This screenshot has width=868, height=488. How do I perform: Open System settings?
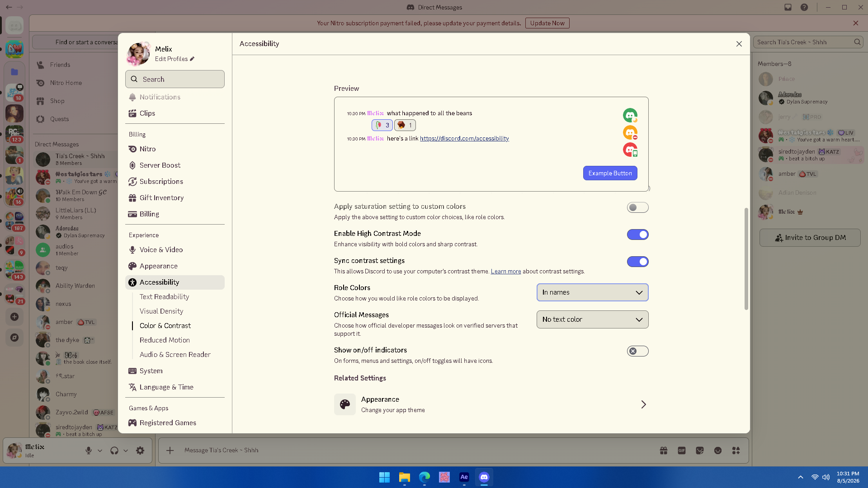(x=175, y=371)
